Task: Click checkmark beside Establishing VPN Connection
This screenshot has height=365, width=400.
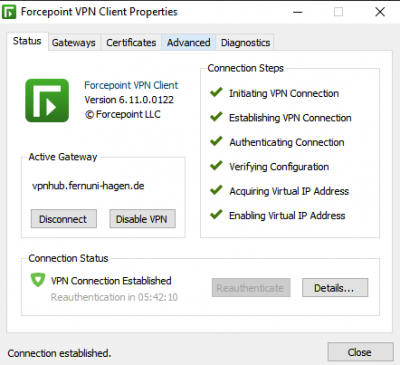Action: 216,116
